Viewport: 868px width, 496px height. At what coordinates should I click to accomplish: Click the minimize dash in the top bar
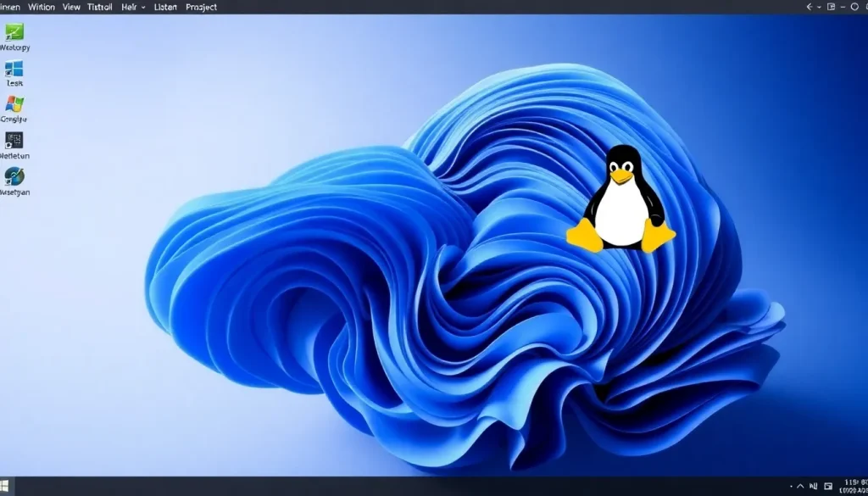(x=843, y=7)
